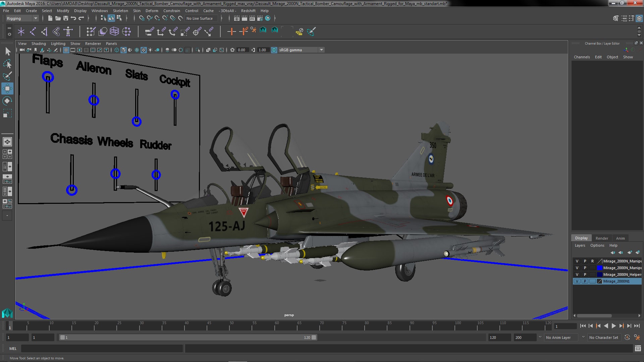Open the Skeleton menu
This screenshot has height=362, width=644.
click(x=120, y=11)
